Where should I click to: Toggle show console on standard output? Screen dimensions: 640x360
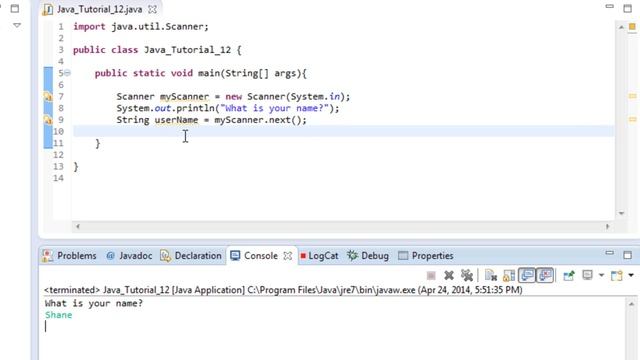pos(527,276)
